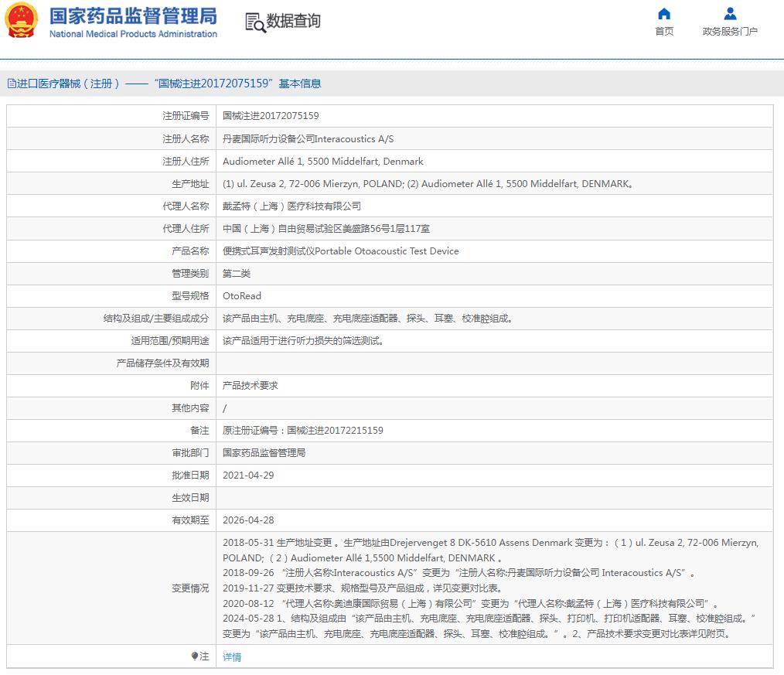The image size is (784, 675).
Task: Open the 政务服务门户 link
Action: pos(730,32)
